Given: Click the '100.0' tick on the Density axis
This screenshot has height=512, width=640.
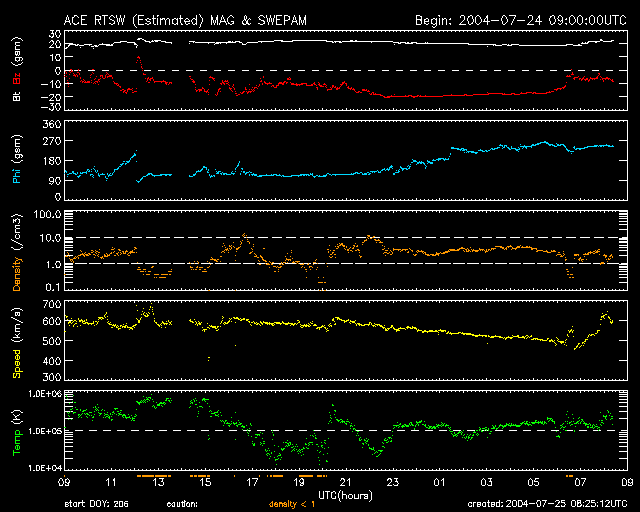Looking at the screenshot, I should point(47,214).
